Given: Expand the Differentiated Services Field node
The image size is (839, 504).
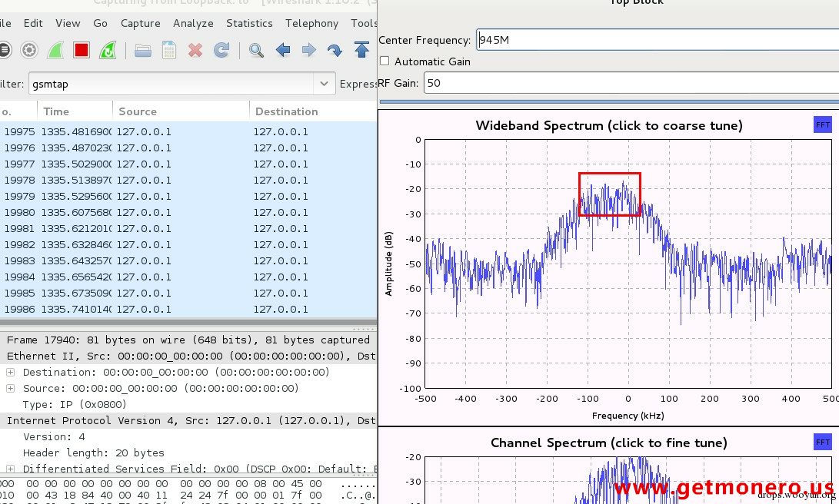Looking at the screenshot, I should click(x=11, y=469).
